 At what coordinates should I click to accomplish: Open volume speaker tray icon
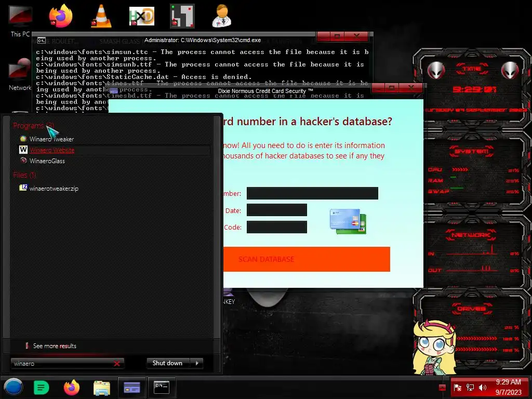tap(482, 388)
